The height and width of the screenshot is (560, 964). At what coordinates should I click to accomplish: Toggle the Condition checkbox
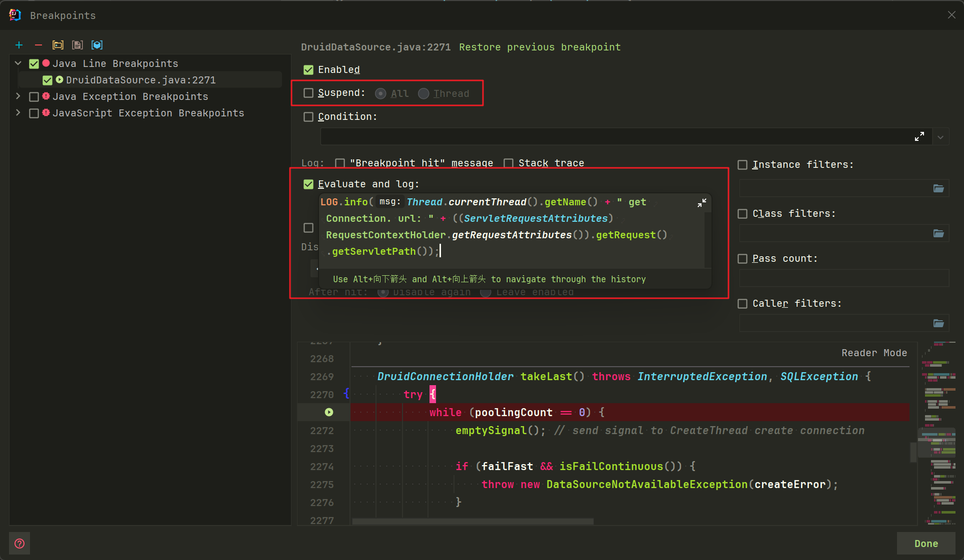308,117
